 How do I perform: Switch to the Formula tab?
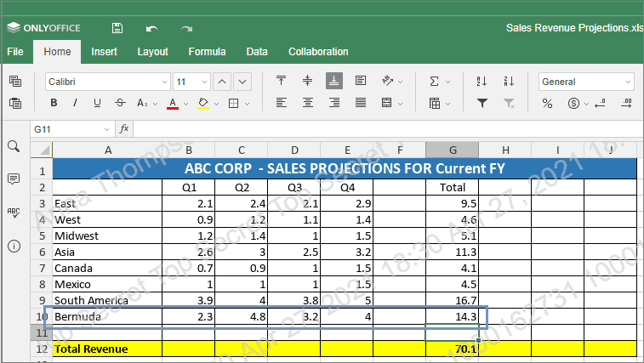(x=207, y=52)
